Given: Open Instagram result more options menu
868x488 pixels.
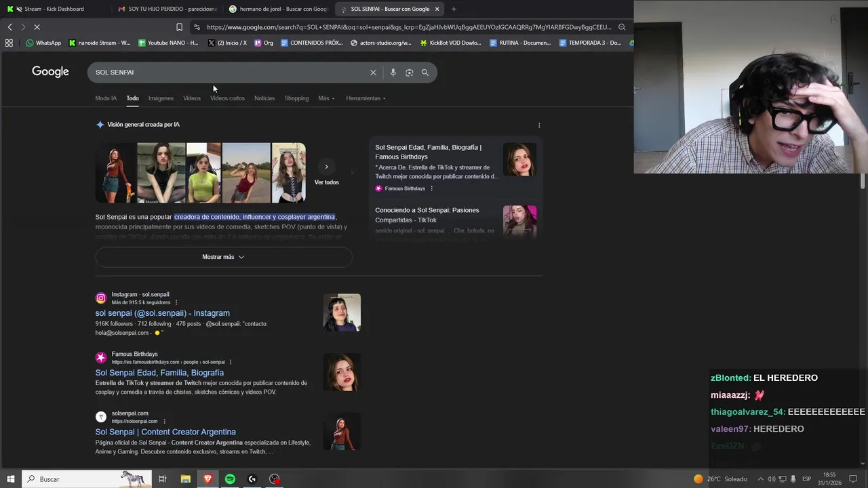Looking at the screenshot, I should [x=176, y=302].
